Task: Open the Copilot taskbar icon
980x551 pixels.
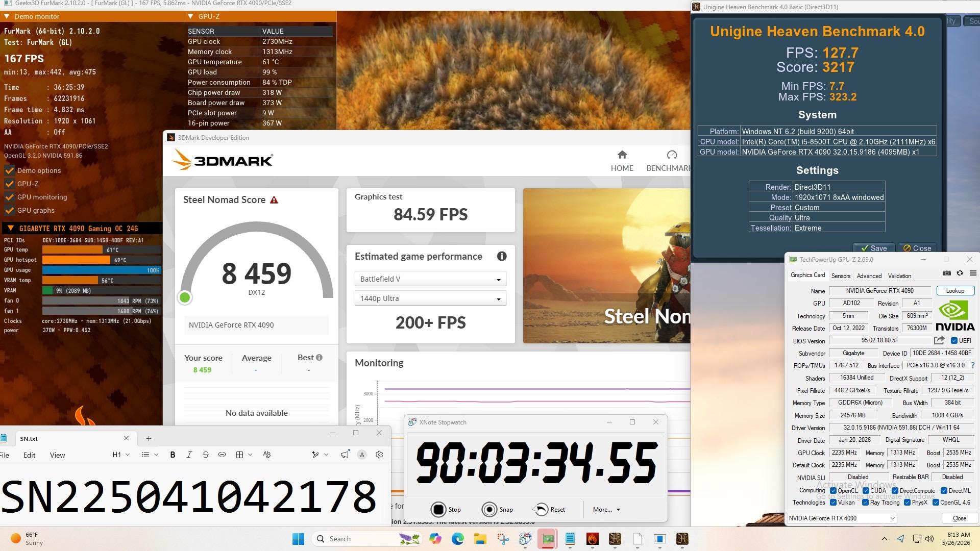Action: coord(435,539)
